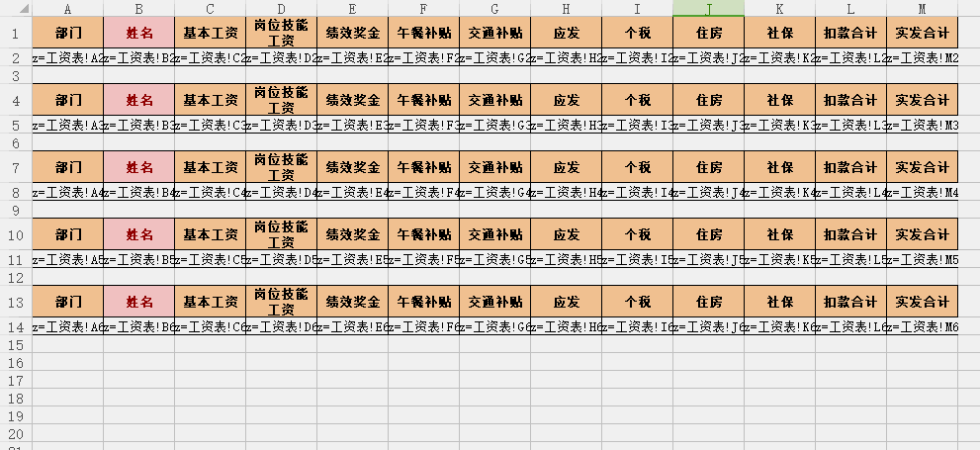Screen dimensions: 980x450
Task: Select formula cell =工资表!M6
Action: point(923,327)
